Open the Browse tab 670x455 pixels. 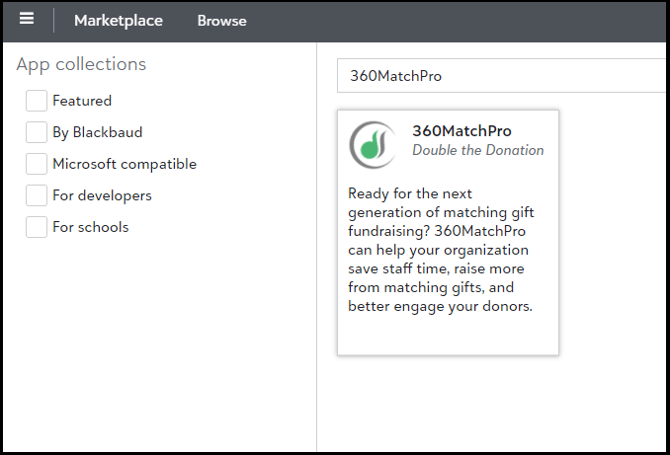[x=221, y=20]
